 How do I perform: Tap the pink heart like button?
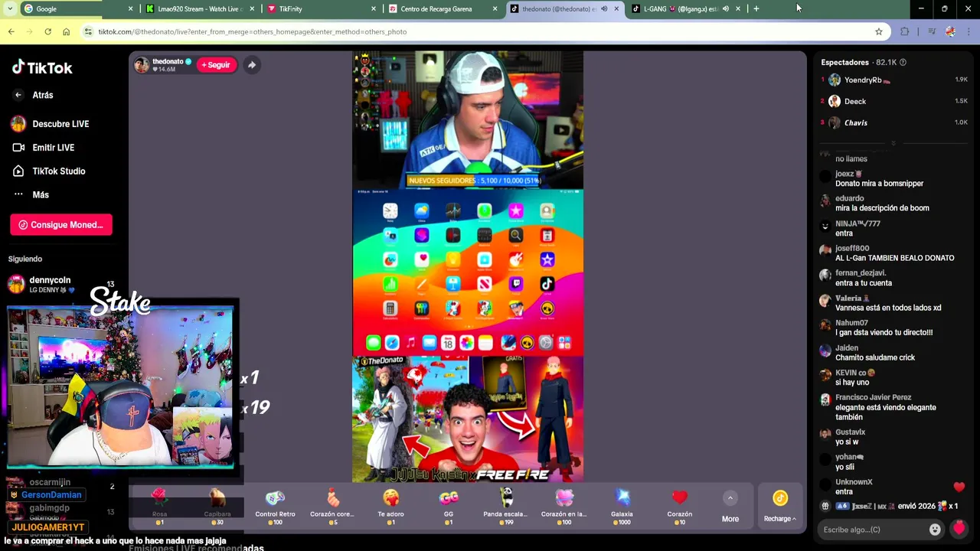coord(959,529)
